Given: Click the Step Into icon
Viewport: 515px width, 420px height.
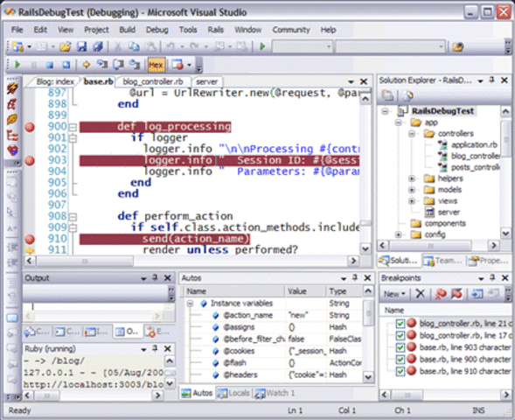Looking at the screenshot, I should [102, 65].
